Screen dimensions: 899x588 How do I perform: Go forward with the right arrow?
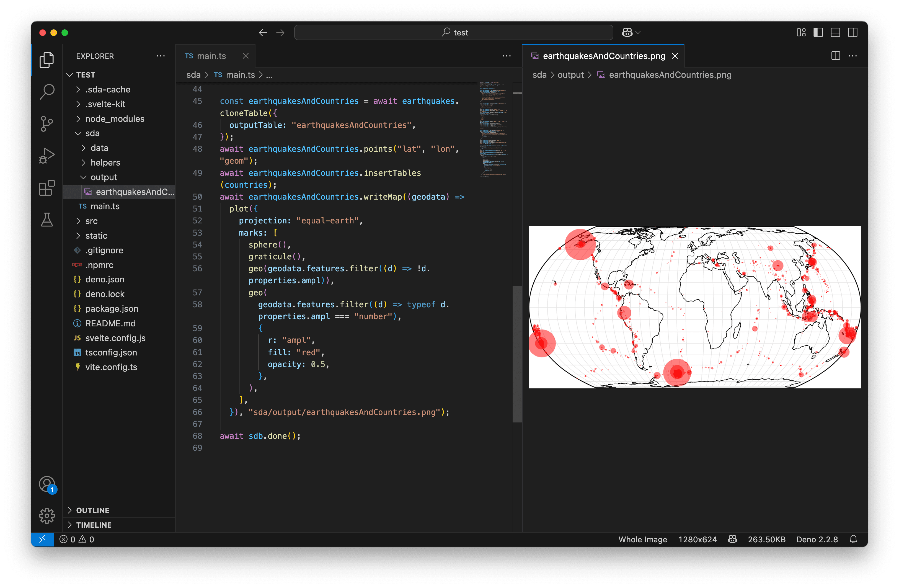tap(280, 32)
